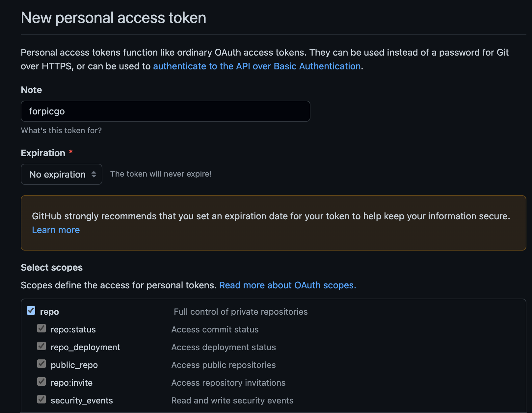This screenshot has height=413, width=532.
Task: Toggle the public_repo checkbox
Action: (41, 364)
